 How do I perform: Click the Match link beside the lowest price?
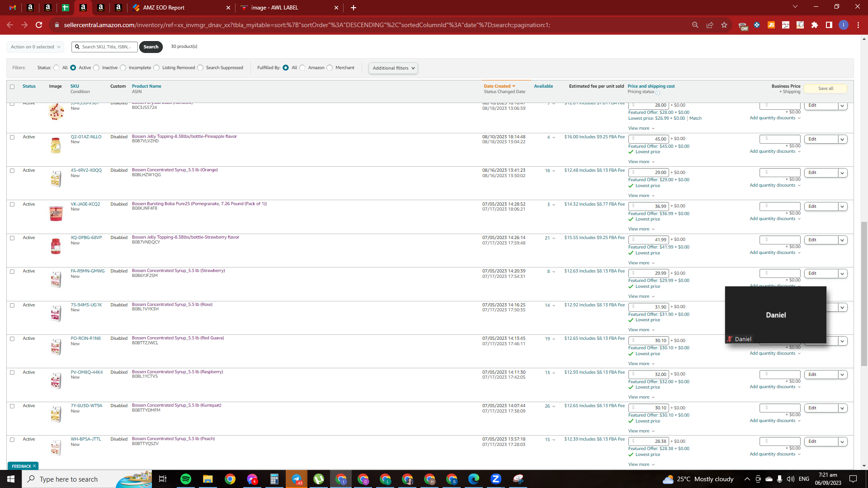[696, 118]
